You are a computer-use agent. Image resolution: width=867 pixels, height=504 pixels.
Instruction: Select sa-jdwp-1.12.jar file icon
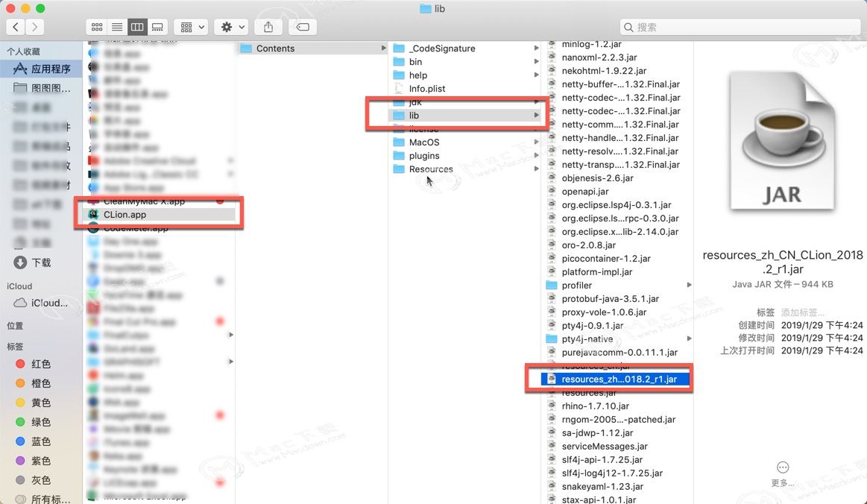[551, 432]
